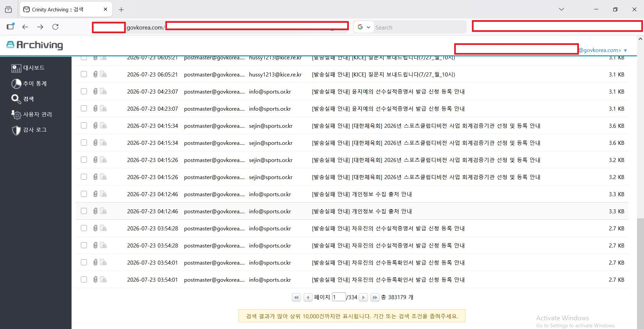Click the '/334' total pages text
Image resolution: width=644 pixels, height=329 pixels.
[x=352, y=297]
